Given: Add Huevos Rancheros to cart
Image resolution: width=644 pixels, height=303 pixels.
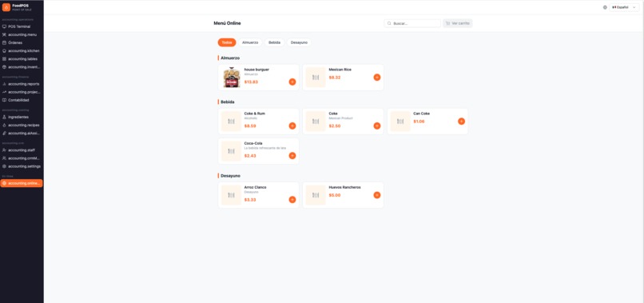Looking at the screenshot, I should tap(377, 195).
